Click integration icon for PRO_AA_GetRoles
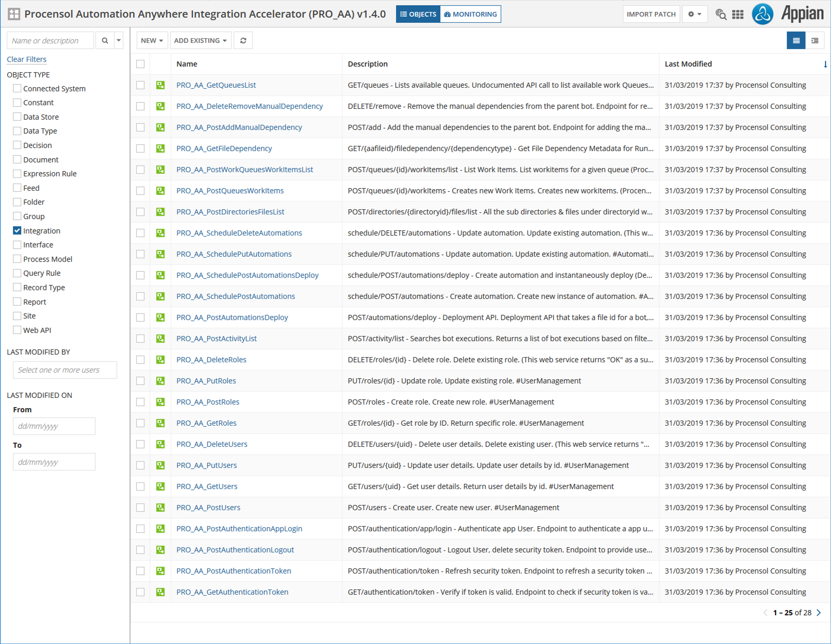 pyautogui.click(x=161, y=423)
